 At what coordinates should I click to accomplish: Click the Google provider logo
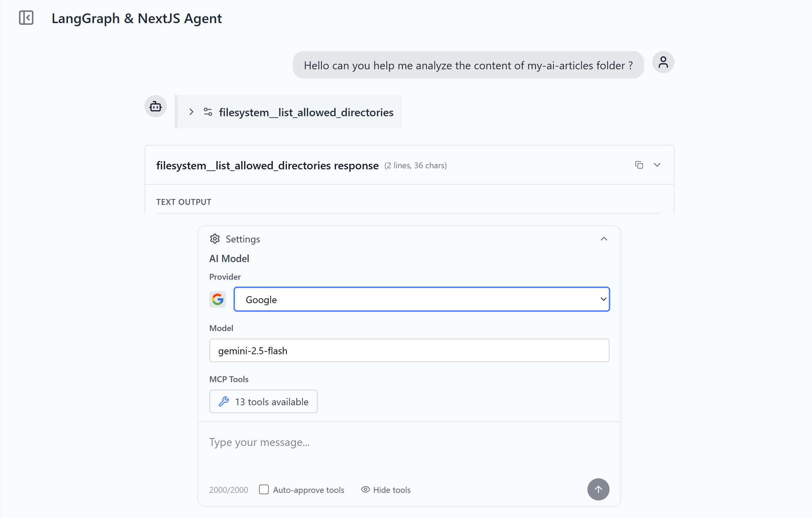(218, 299)
